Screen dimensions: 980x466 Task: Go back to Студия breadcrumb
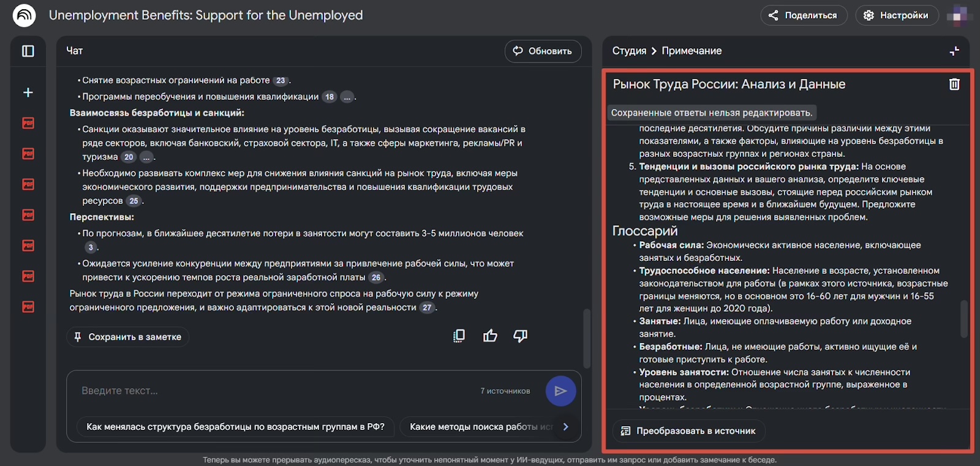point(629,51)
